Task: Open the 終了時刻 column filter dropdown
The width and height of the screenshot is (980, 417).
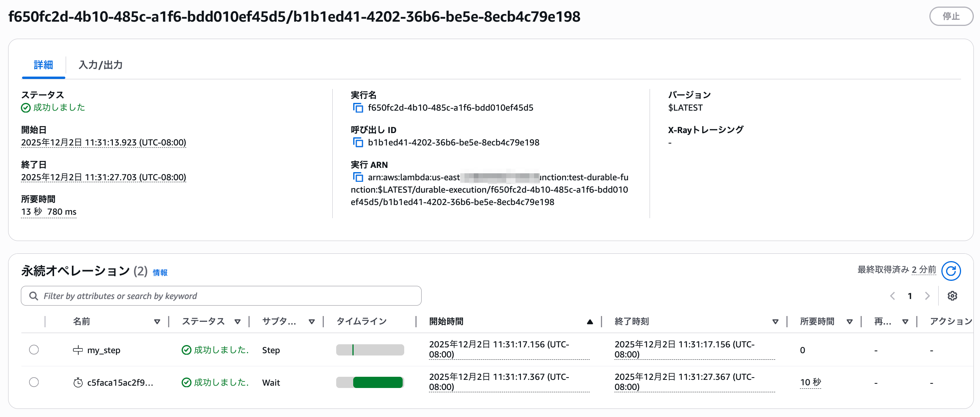Action: pos(775,321)
